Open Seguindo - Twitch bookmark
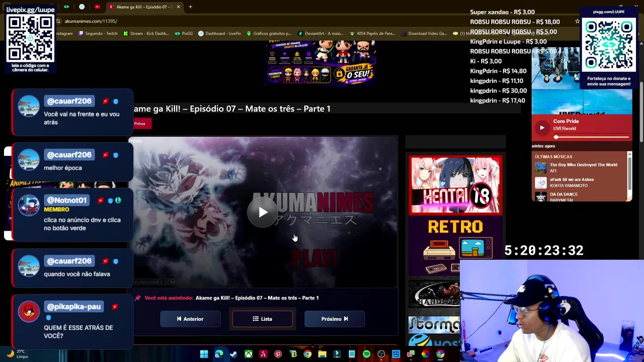The height and width of the screenshot is (362, 644). pos(98,34)
